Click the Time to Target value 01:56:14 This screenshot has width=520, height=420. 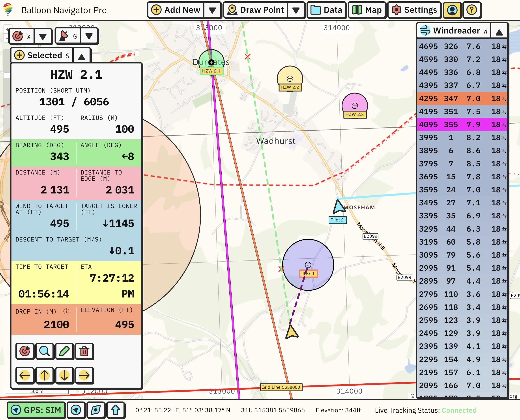(44, 294)
